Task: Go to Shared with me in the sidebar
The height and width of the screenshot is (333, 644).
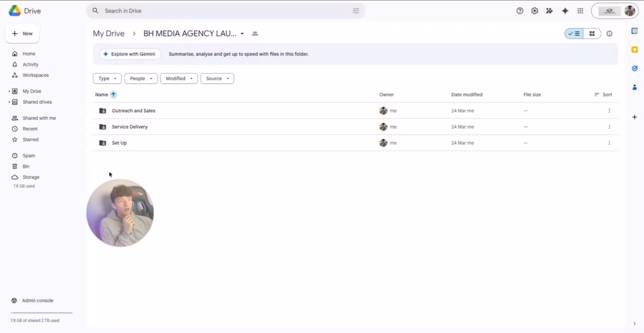Action: coord(39,118)
